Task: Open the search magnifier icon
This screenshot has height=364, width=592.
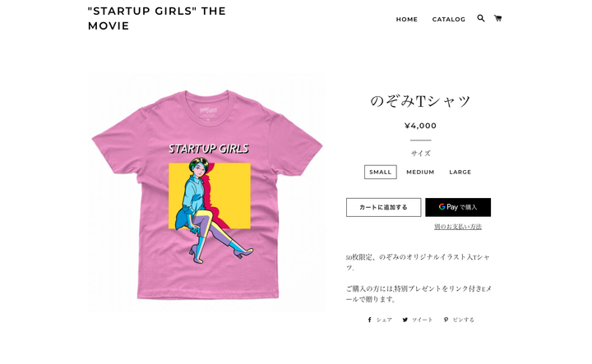Action: [x=481, y=18]
